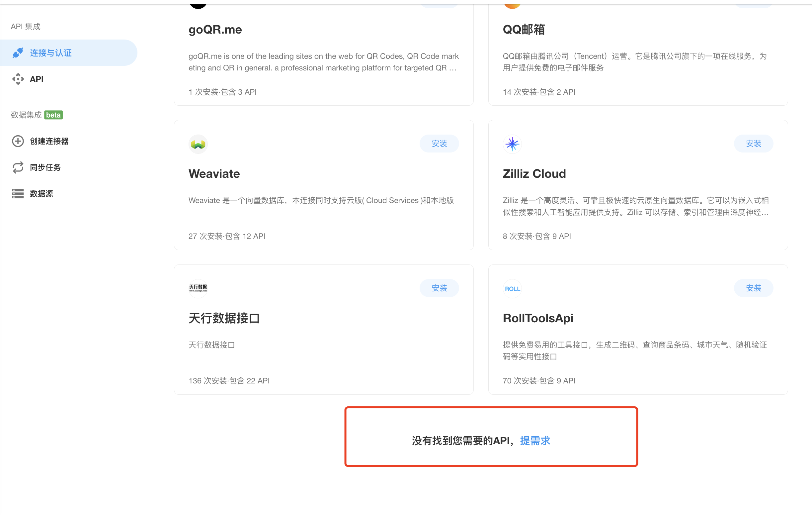812x515 pixels.
Task: Click the API diamond icon in sidebar
Action: click(x=18, y=79)
